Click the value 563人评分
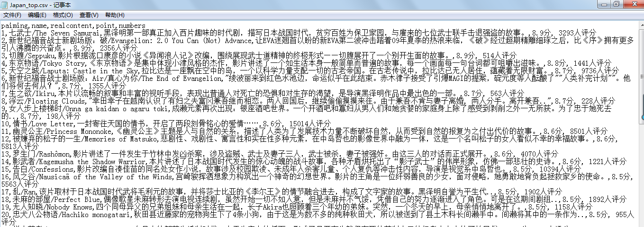Image resolution: width=644 pixels, height=227 pixels. pos(507,94)
